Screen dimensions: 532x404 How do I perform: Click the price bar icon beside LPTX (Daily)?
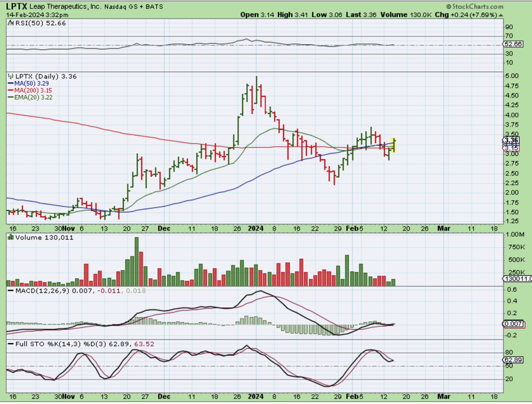(x=11, y=76)
